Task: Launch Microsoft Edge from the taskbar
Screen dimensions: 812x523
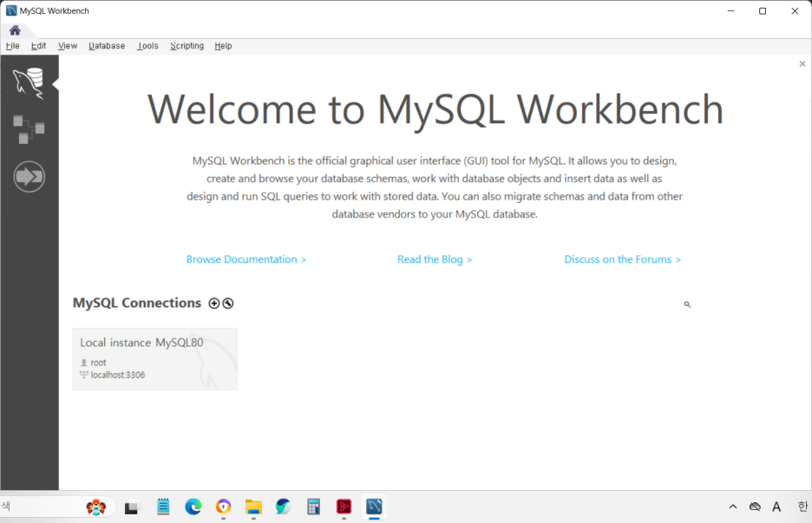Action: click(x=193, y=507)
